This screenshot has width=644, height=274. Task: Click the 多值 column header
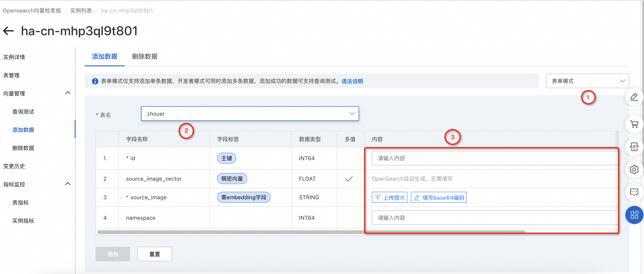pos(350,139)
